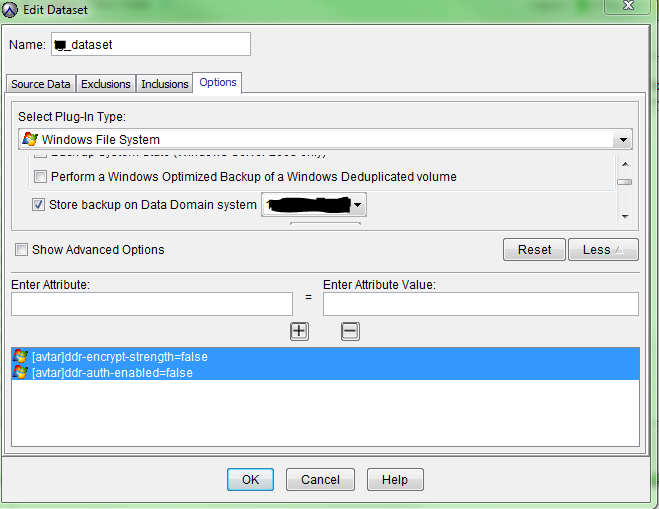Click the Cancel button
This screenshot has width=659, height=509.
click(320, 480)
